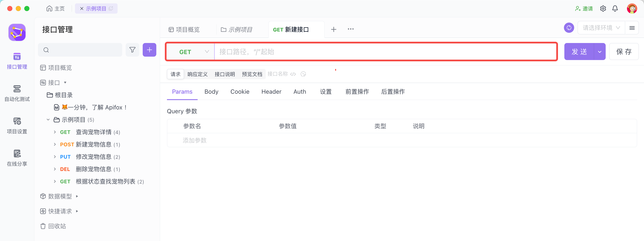Add a new tab with plus icon

(333, 29)
